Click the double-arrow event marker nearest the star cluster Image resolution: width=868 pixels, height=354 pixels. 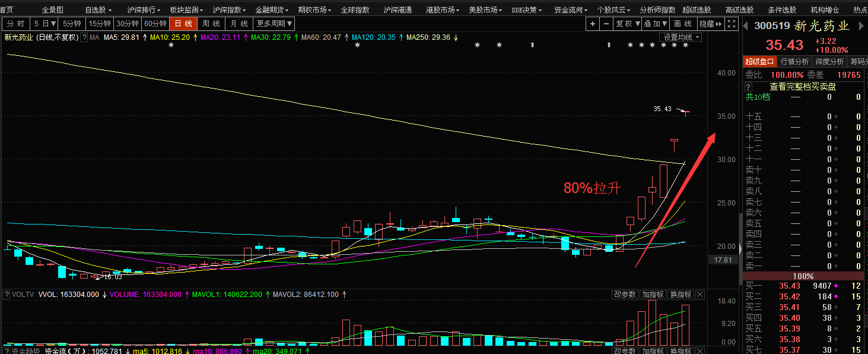click(609, 45)
